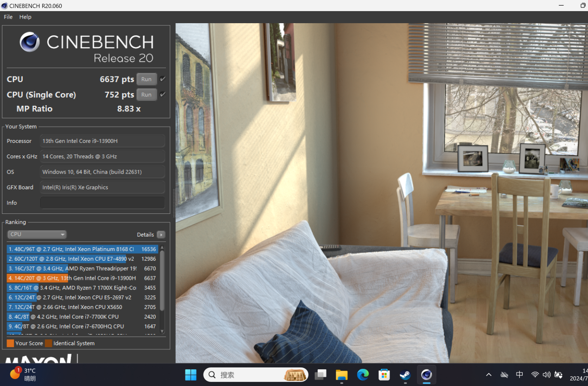Select ranking row AMD Ryzen Threadripper

point(83,269)
